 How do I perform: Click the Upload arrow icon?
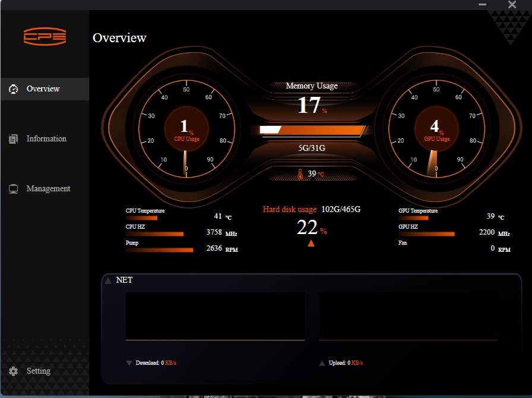point(322,363)
